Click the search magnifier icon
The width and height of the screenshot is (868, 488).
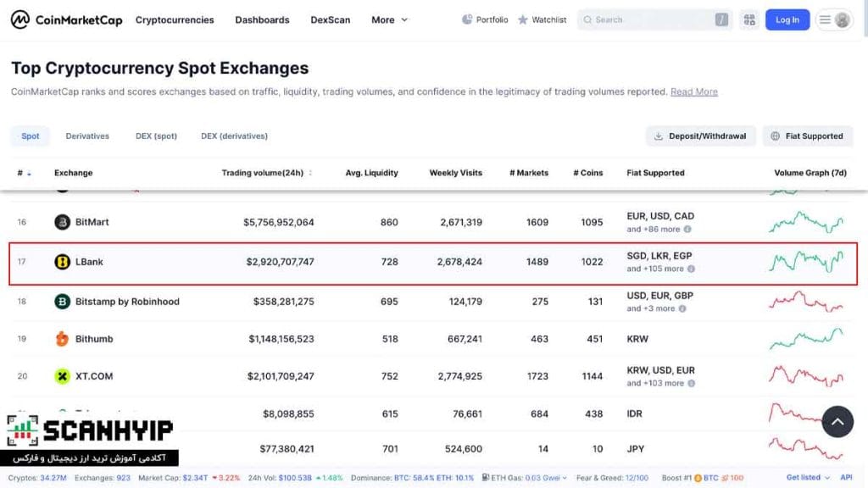pos(587,19)
